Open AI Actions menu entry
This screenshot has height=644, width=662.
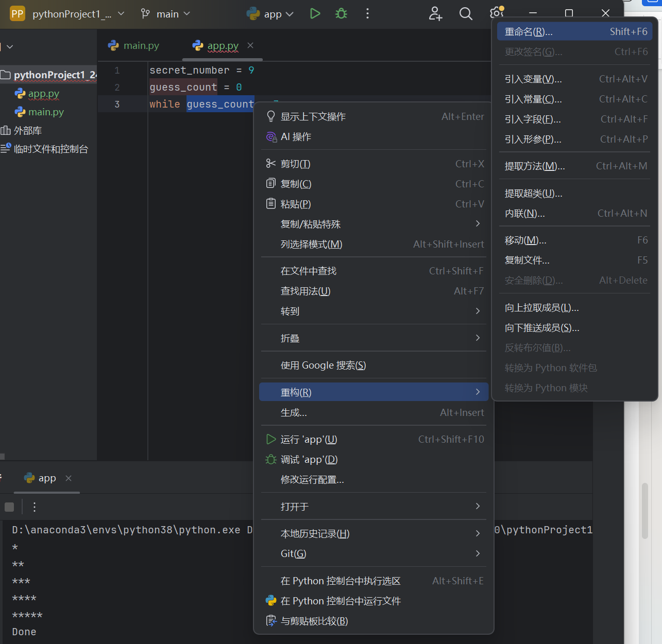coord(375,137)
